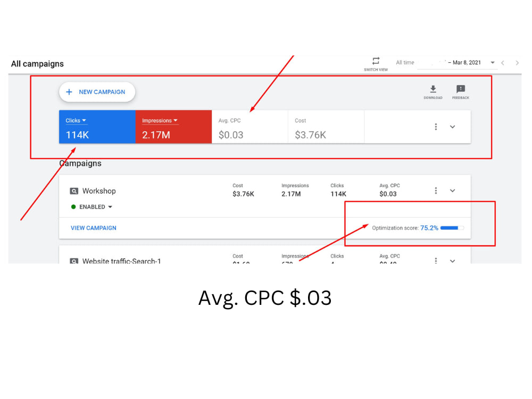The width and height of the screenshot is (532, 399).
Task: Click the Workshop cost value $3.76K
Action: coord(243,194)
